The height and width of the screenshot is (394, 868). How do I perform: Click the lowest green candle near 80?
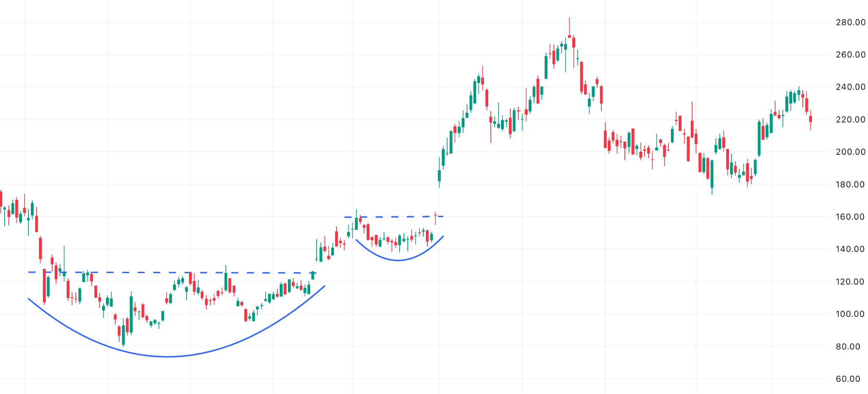123,335
